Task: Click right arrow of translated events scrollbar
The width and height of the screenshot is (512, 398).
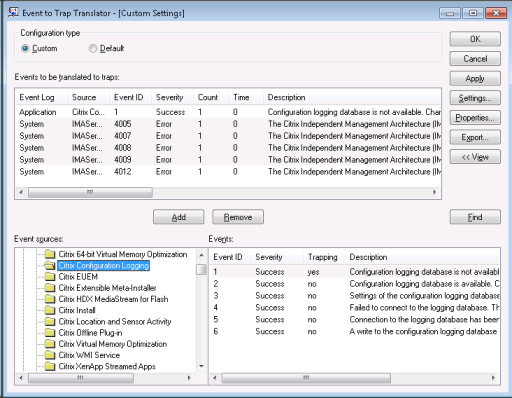Action: [x=434, y=192]
